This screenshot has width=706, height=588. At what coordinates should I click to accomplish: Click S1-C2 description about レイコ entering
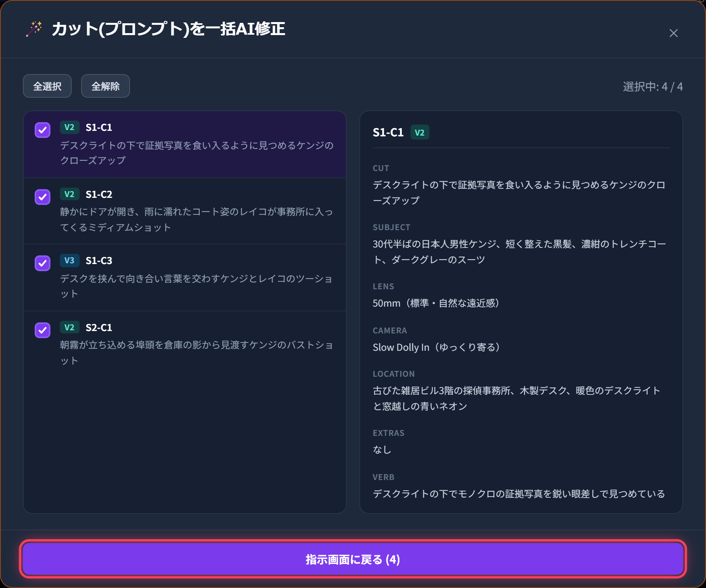pyautogui.click(x=196, y=220)
